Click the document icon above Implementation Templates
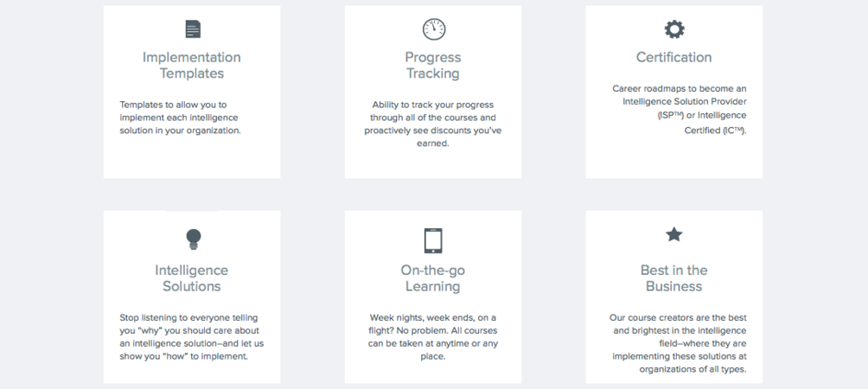The height and width of the screenshot is (389, 868). coord(193,29)
